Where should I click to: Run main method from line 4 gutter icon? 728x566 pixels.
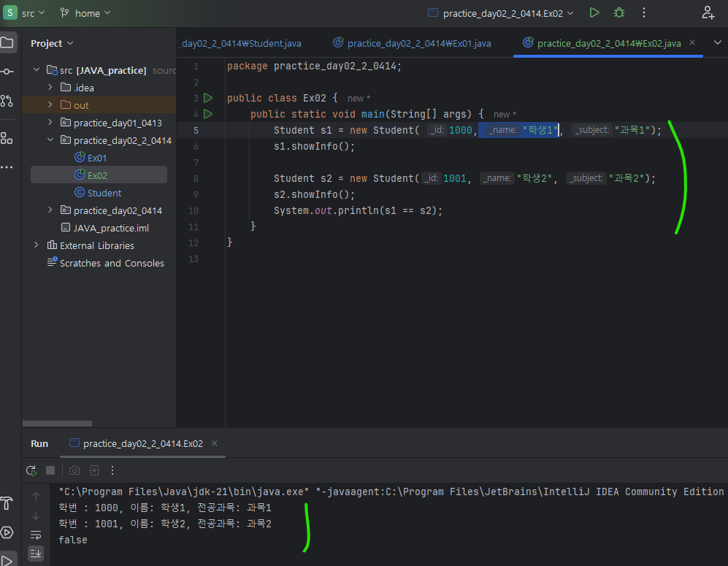pyautogui.click(x=208, y=114)
